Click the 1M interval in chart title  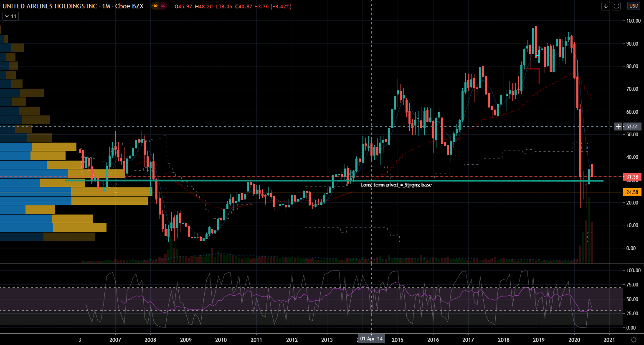[106, 6]
